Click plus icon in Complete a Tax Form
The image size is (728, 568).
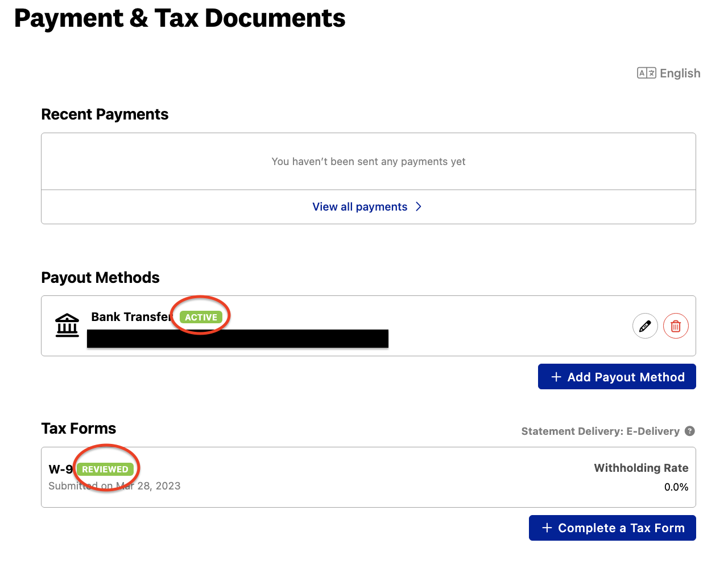pos(547,528)
